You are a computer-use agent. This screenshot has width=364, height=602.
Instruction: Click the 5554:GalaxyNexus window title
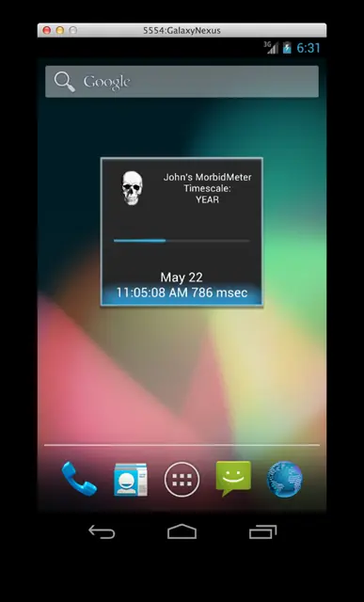(x=182, y=31)
